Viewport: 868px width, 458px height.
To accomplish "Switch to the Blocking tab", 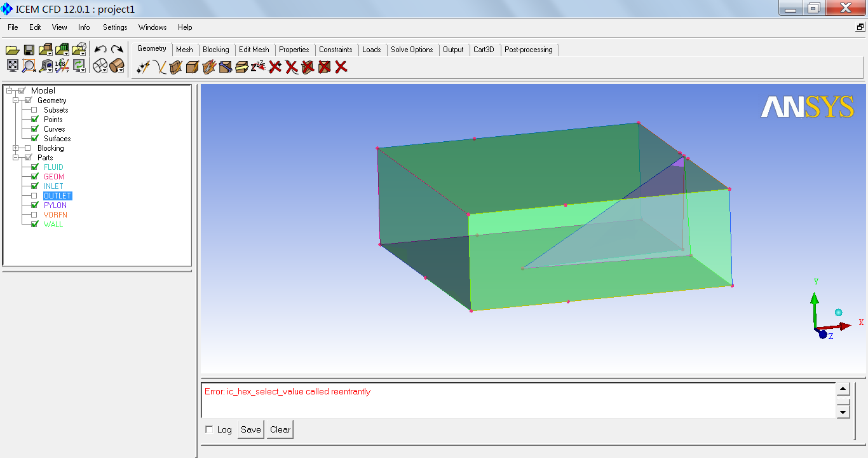I will click(x=215, y=50).
